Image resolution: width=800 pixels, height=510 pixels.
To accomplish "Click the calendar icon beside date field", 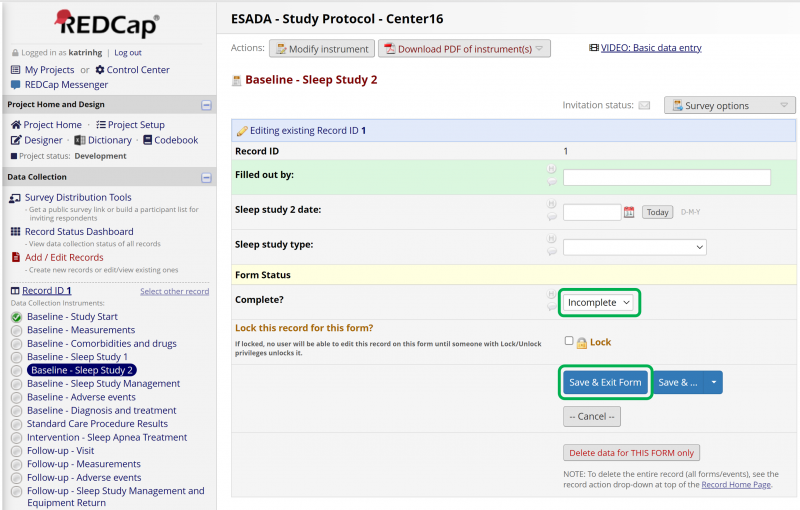I will [x=629, y=212].
